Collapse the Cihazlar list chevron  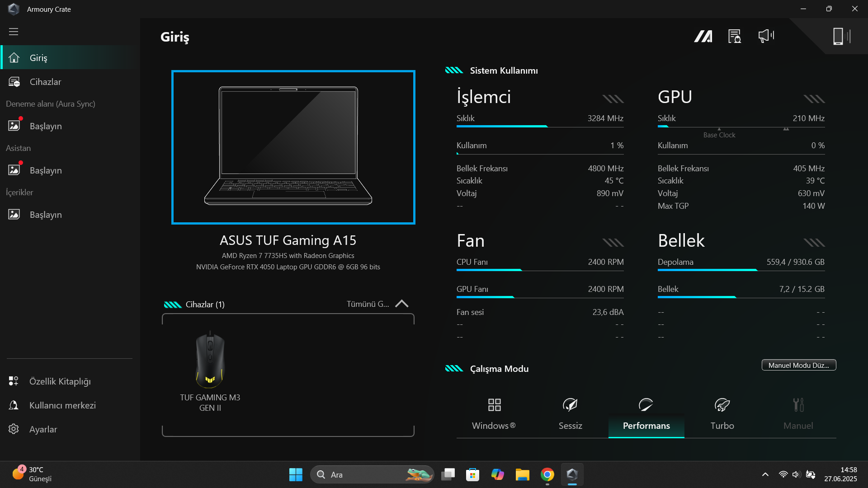(x=401, y=304)
